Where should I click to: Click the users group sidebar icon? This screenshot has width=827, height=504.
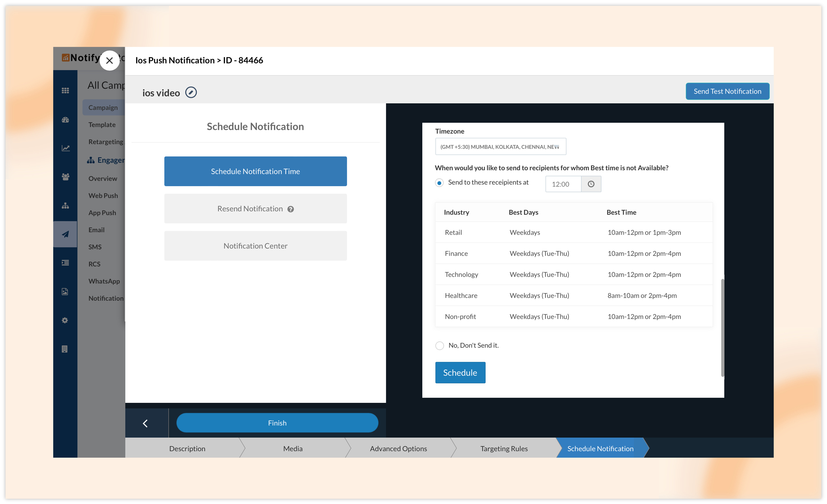click(x=65, y=177)
